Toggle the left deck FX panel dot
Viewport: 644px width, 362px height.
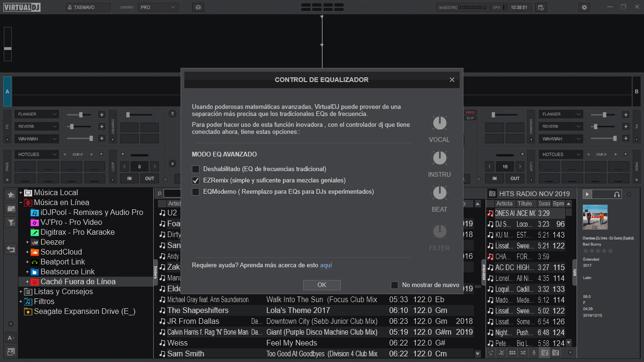point(7,140)
